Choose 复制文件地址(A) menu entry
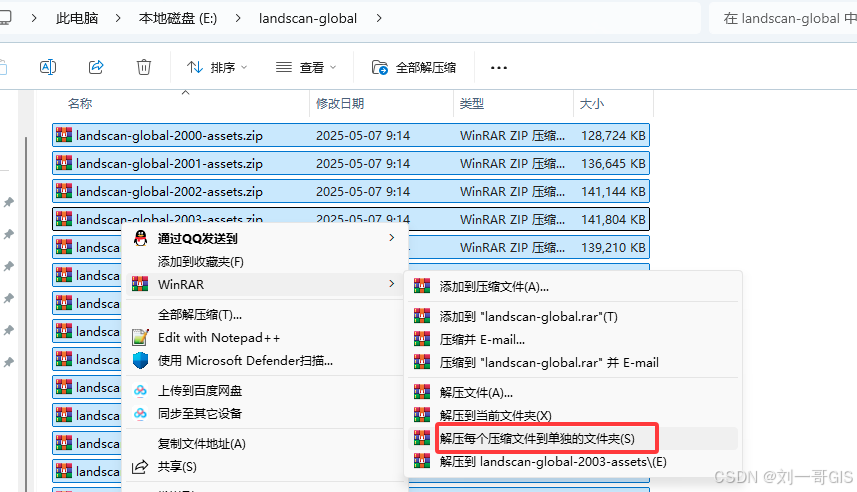 (x=265, y=443)
